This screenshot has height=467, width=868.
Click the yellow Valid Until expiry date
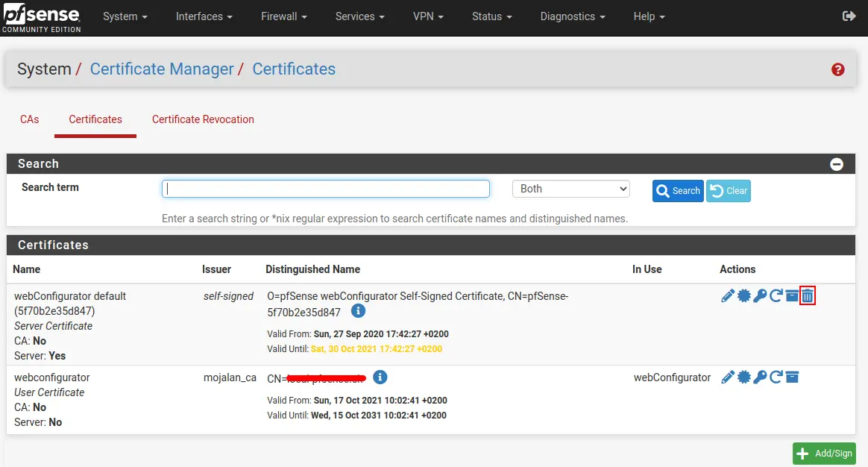pyautogui.click(x=377, y=349)
